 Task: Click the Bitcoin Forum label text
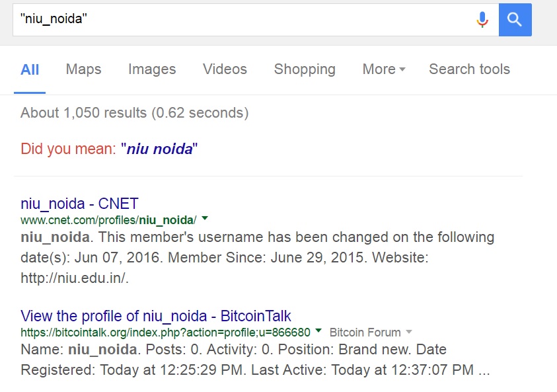coord(365,333)
